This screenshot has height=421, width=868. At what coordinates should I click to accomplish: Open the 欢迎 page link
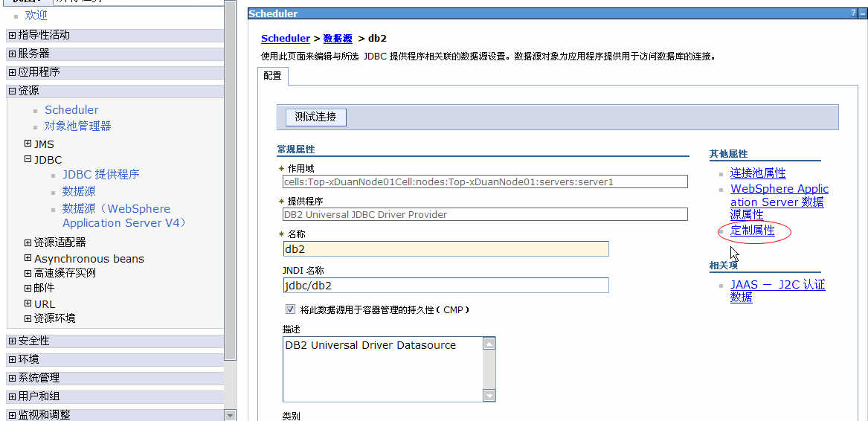tap(36, 16)
